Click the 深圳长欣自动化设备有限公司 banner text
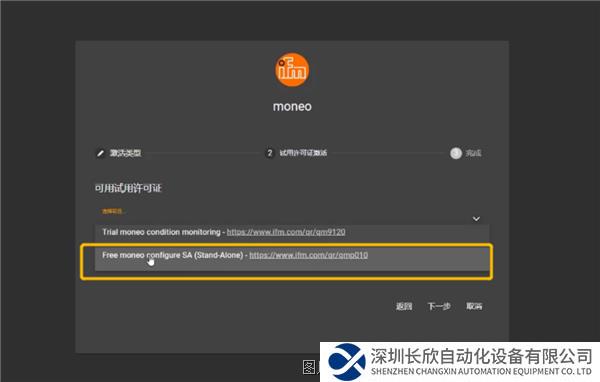Screen dimensions: 600x382 pos(481,356)
